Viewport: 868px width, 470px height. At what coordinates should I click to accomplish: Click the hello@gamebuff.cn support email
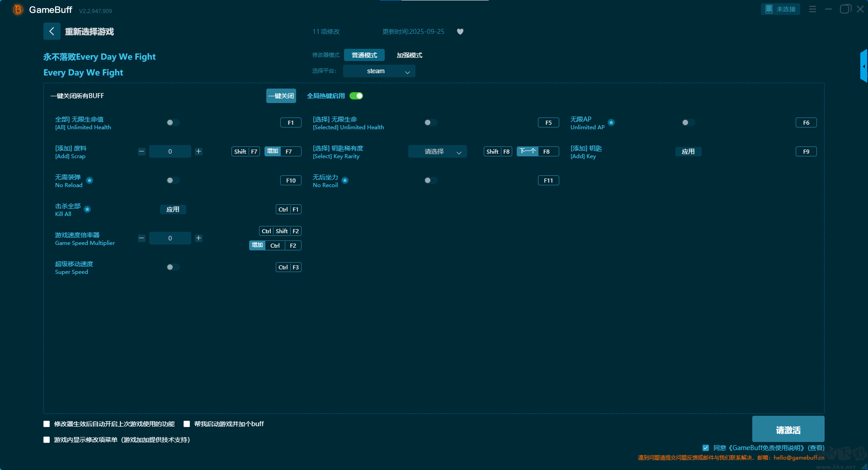click(x=799, y=457)
